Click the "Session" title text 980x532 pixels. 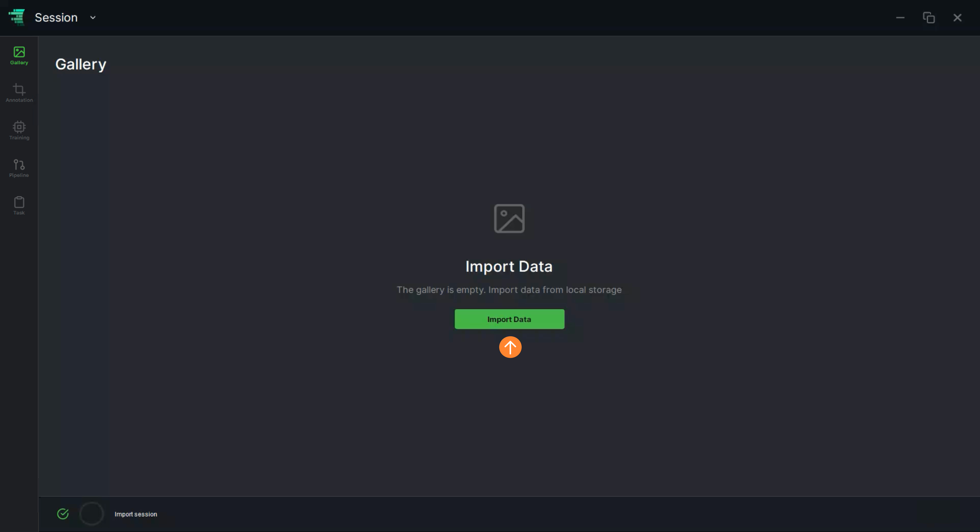pyautogui.click(x=56, y=18)
